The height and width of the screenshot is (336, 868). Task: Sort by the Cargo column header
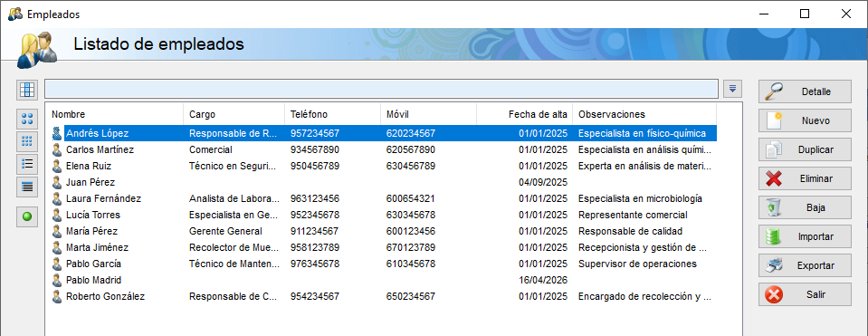click(234, 115)
